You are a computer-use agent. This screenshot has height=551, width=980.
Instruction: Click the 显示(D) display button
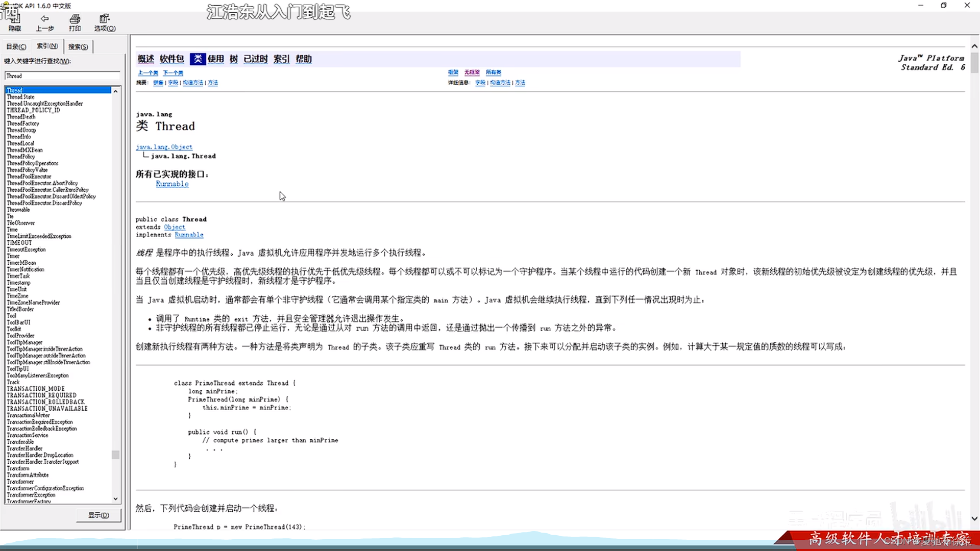(x=99, y=515)
